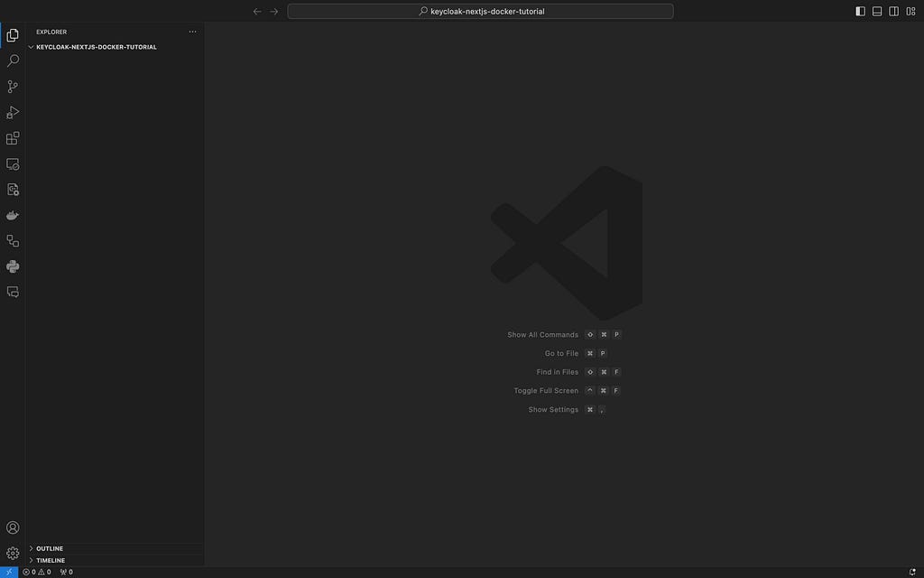924x578 pixels.
Task: Toggle the primary side bar layout icon
Action: tap(860, 11)
